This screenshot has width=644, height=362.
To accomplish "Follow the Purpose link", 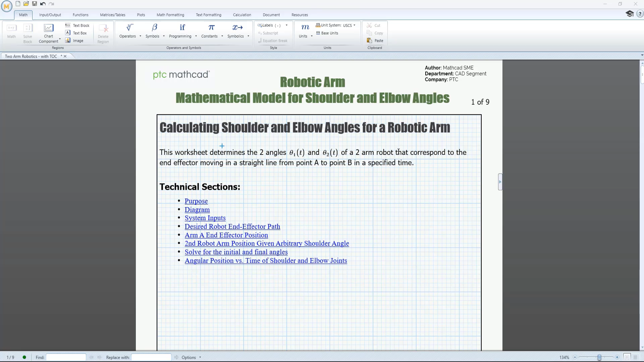I will pos(196,201).
